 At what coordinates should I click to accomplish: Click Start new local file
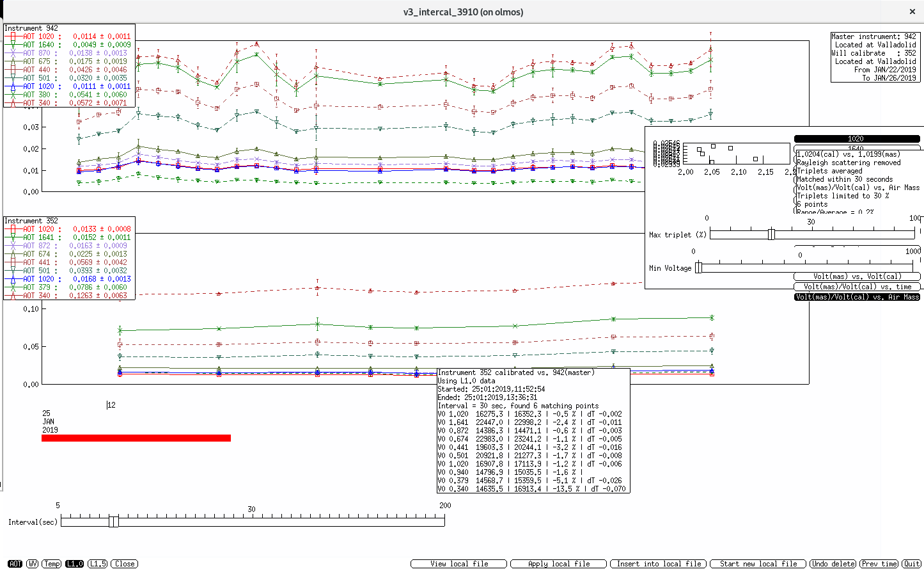[x=758, y=564]
